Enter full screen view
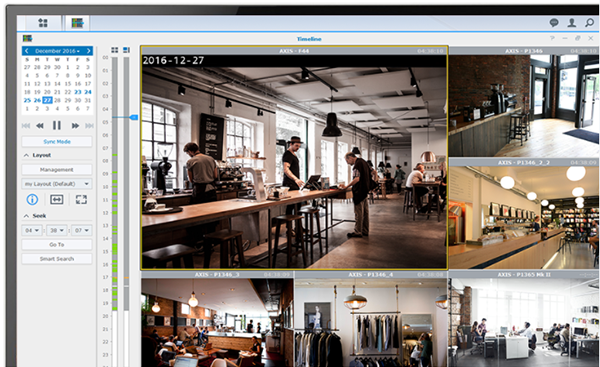The image size is (600, 367). point(81,199)
